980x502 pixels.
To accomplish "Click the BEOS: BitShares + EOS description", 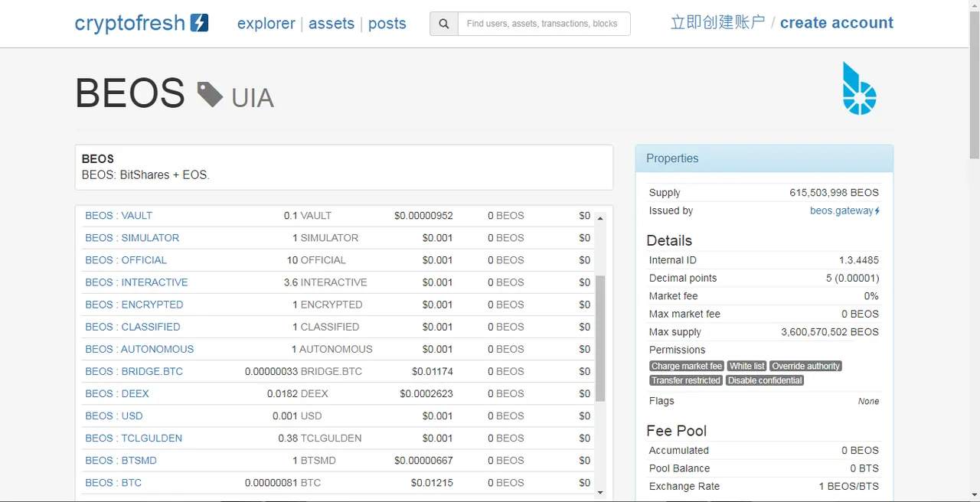I will click(145, 174).
